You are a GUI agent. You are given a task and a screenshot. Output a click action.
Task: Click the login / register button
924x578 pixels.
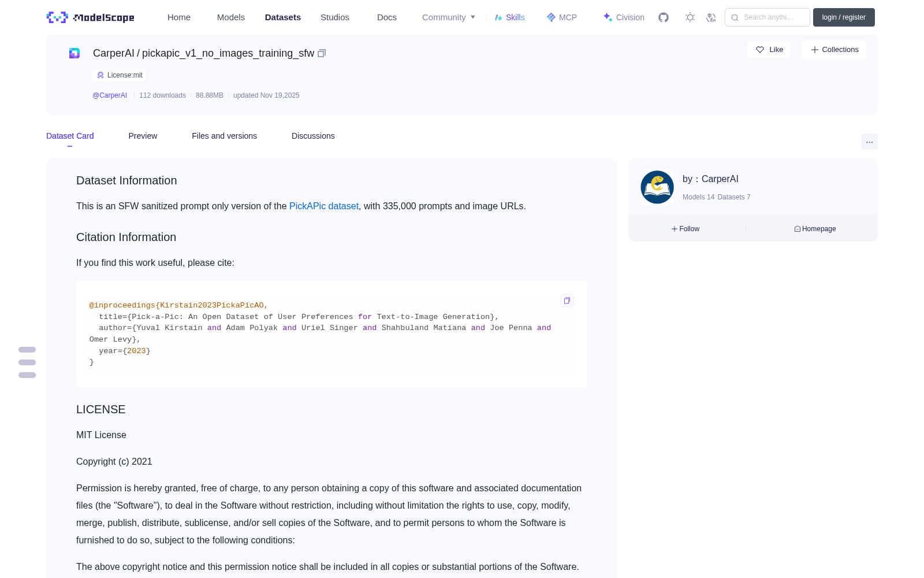[844, 17]
